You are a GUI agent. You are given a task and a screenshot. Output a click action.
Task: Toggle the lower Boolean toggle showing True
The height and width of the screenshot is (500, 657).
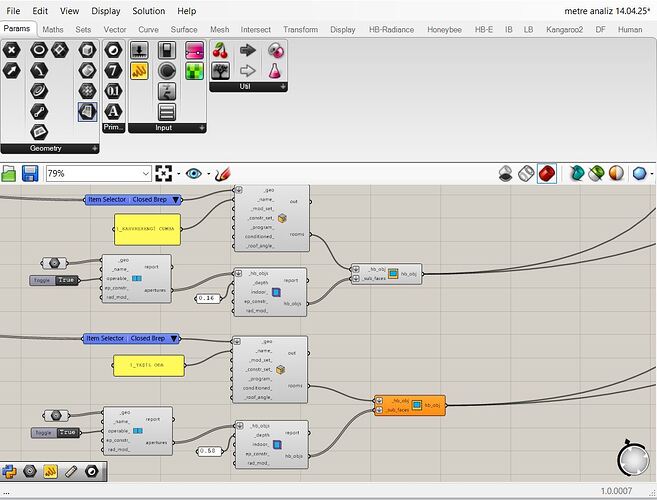click(55, 433)
